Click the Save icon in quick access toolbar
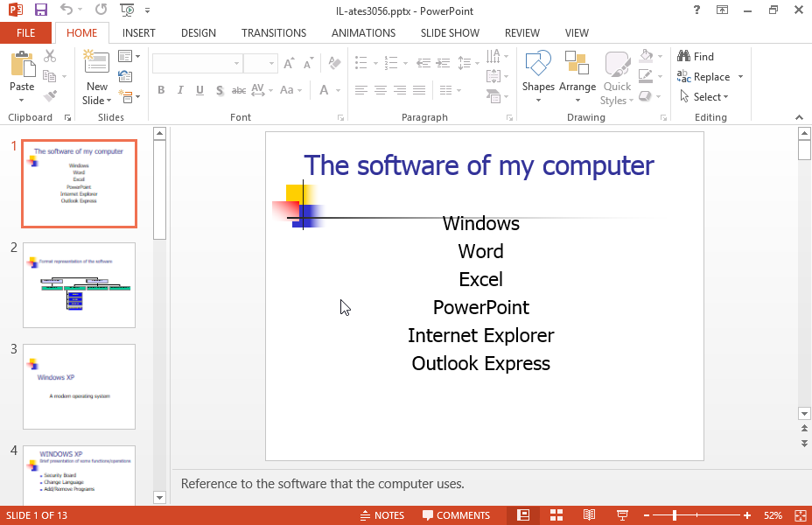Screen dimensions: 812x525 [x=41, y=10]
